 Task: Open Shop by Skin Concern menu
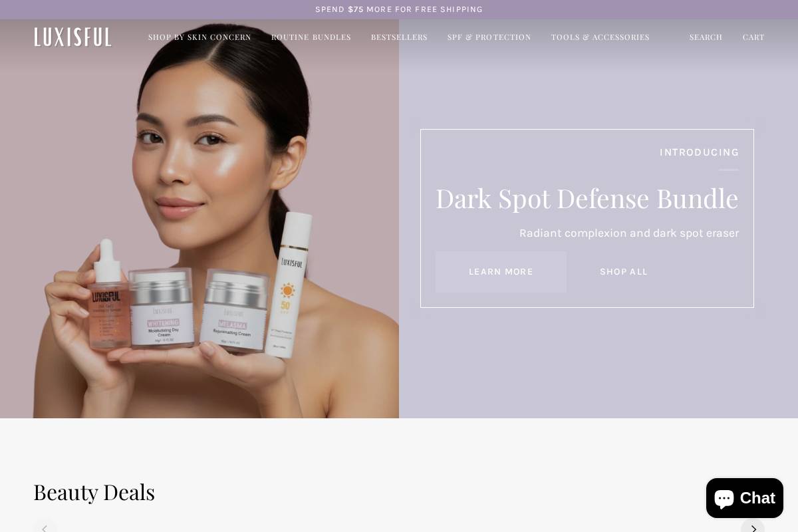pyautogui.click(x=199, y=37)
